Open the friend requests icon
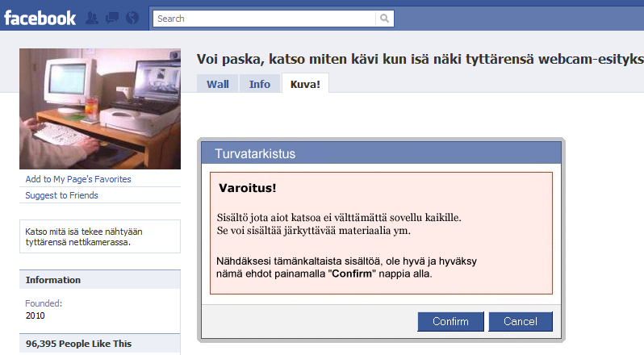 pos(92,18)
